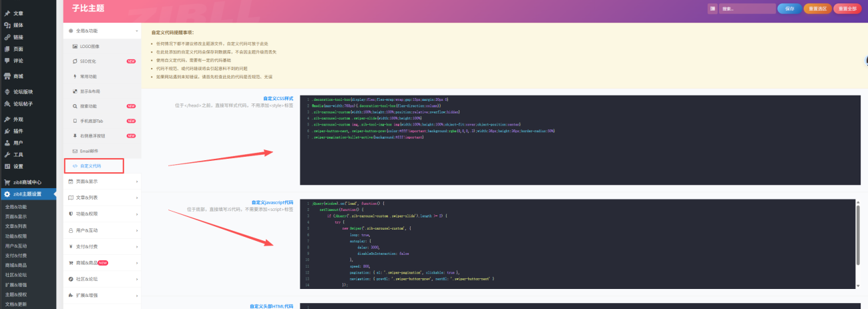Click the 插件 plugin icon in sidebar

tap(7, 131)
